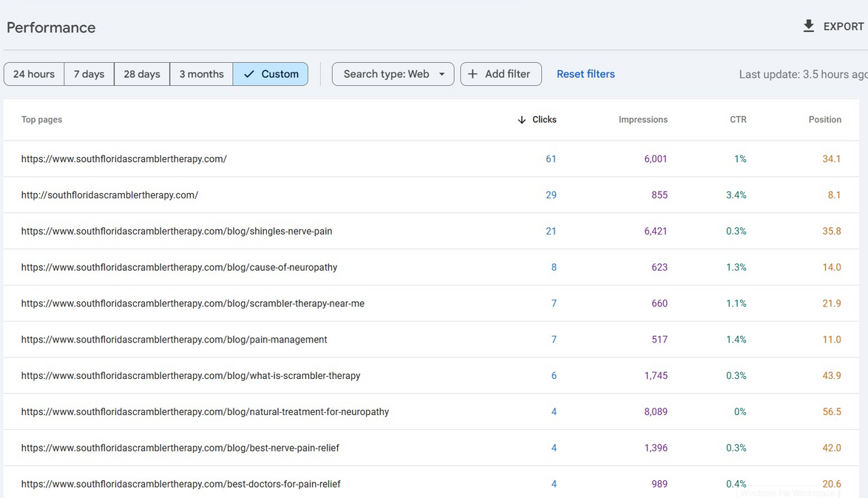Sort by the Clicks column header

(x=544, y=120)
